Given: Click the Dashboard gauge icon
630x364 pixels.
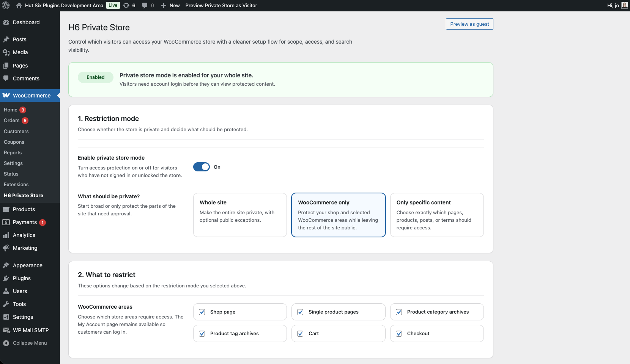Looking at the screenshot, I should click(6, 22).
